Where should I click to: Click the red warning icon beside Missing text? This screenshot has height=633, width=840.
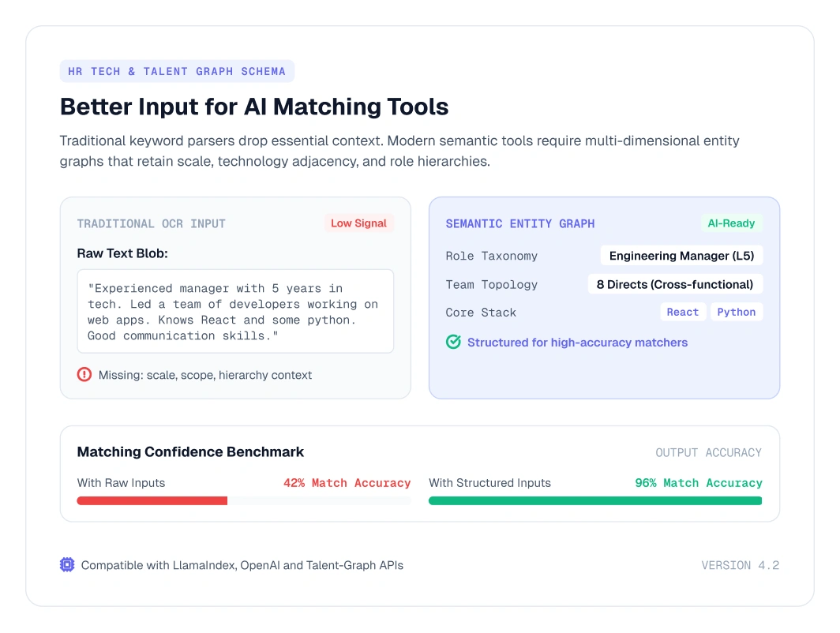[x=84, y=374]
